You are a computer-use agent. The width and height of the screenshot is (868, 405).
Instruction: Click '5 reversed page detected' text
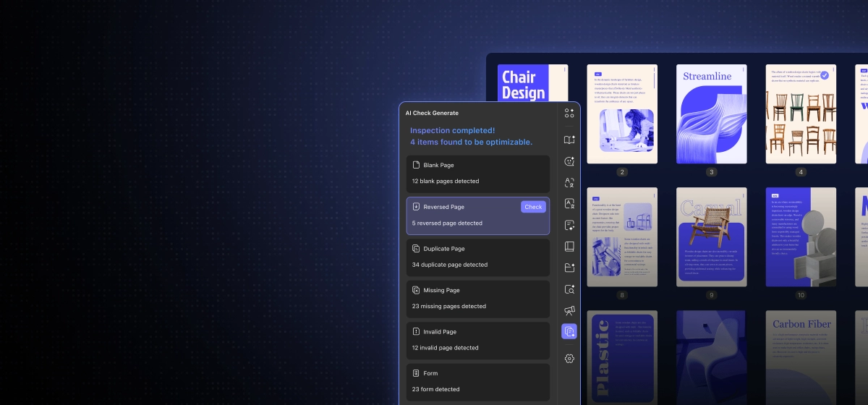pyautogui.click(x=447, y=223)
